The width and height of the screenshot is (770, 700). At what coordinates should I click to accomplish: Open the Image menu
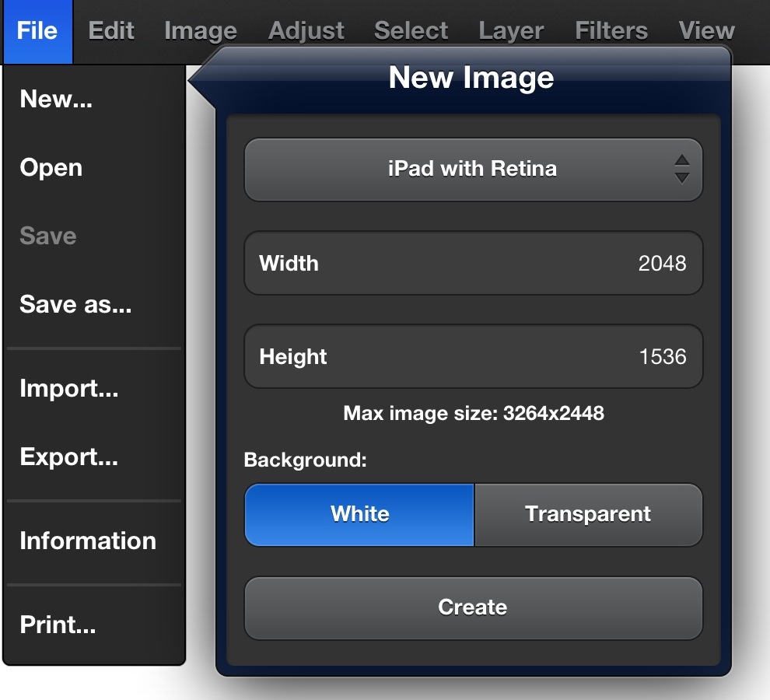pyautogui.click(x=201, y=31)
